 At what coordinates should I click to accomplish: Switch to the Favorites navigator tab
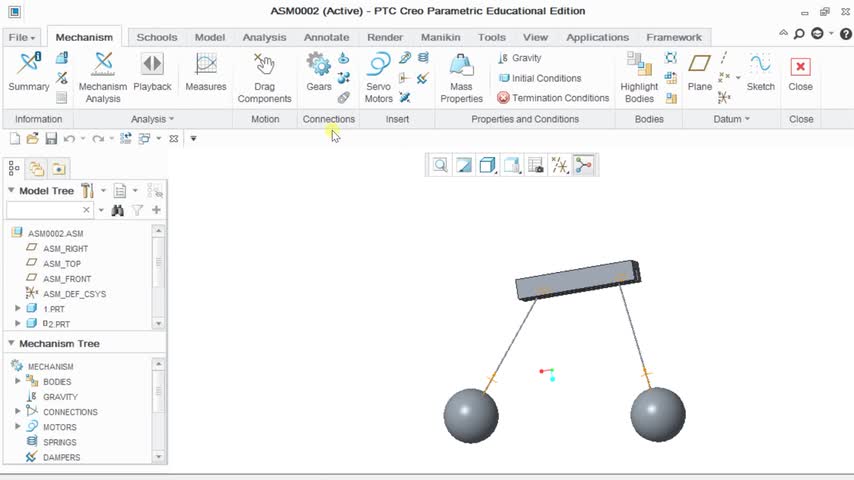point(59,169)
